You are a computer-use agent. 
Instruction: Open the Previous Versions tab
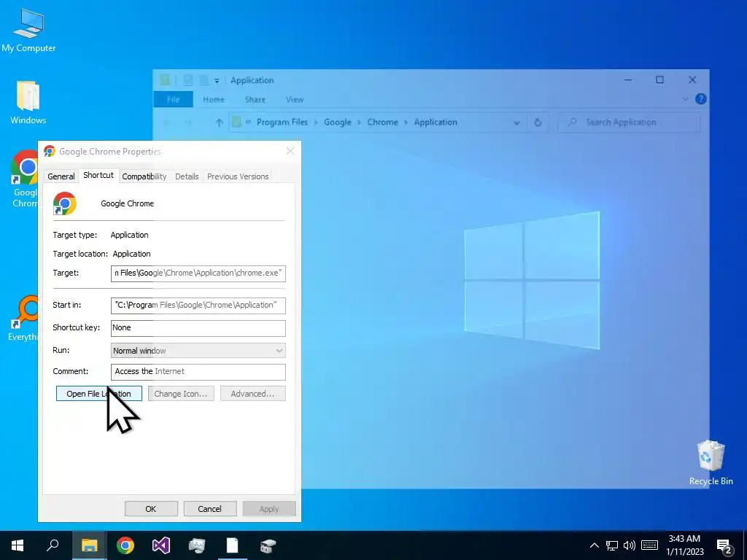point(238,176)
